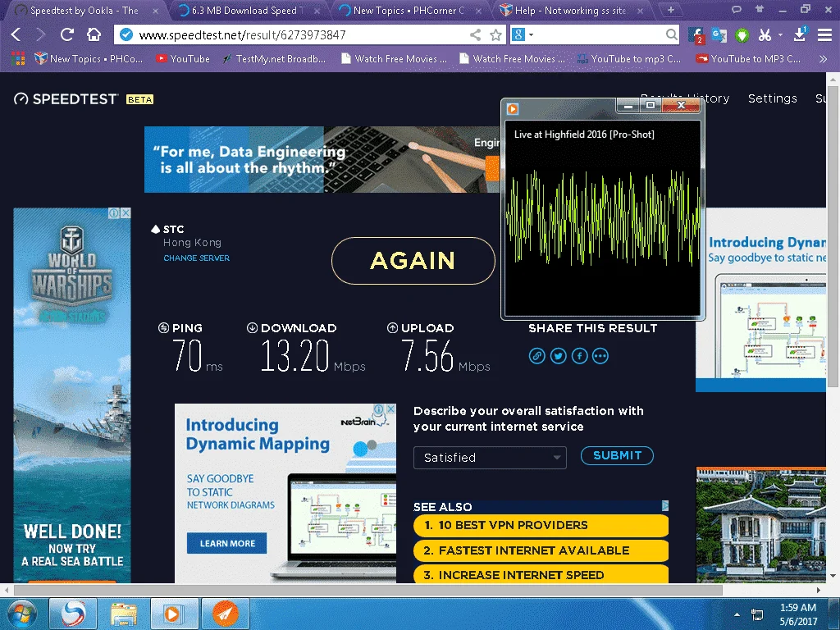The image size is (840, 630).
Task: Go back using browser back arrow
Action: [x=16, y=34]
